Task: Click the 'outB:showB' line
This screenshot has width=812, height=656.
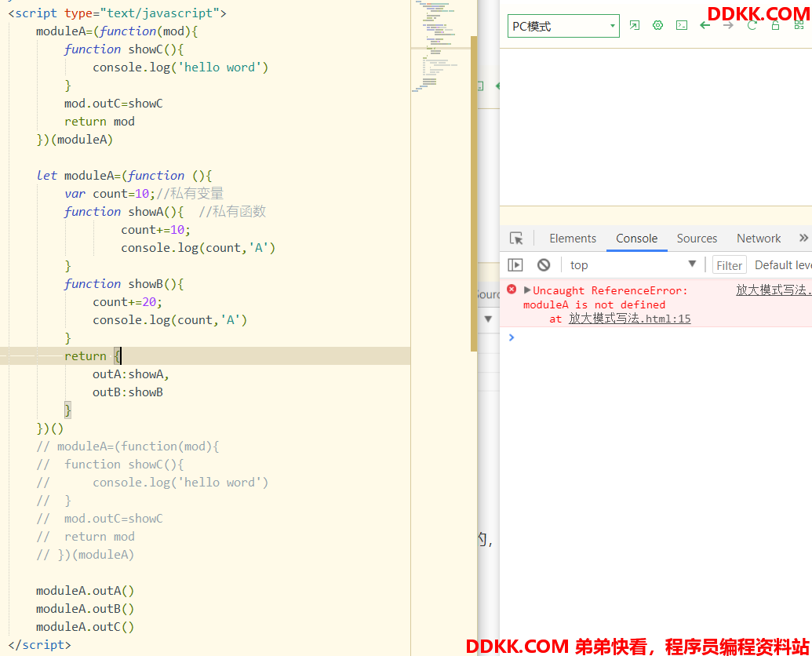Action: click(x=128, y=392)
